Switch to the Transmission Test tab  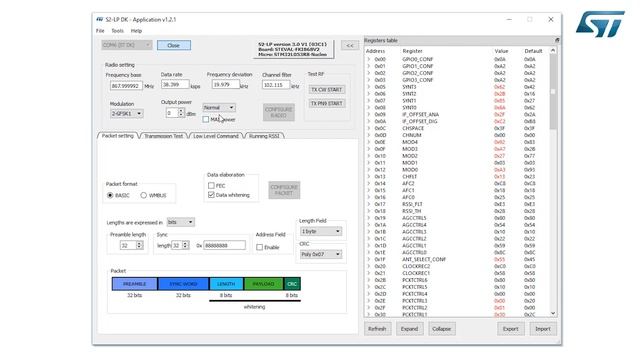pyautogui.click(x=164, y=136)
